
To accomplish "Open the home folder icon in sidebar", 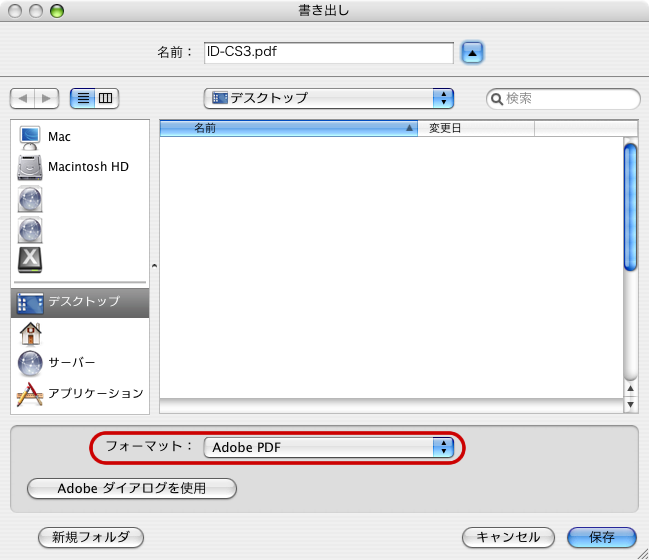I will point(30,334).
